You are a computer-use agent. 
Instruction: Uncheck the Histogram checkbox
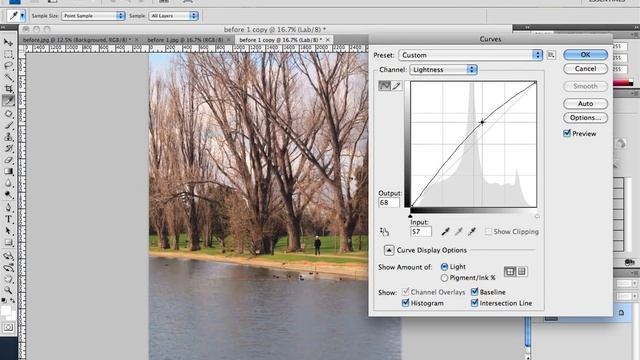point(405,303)
